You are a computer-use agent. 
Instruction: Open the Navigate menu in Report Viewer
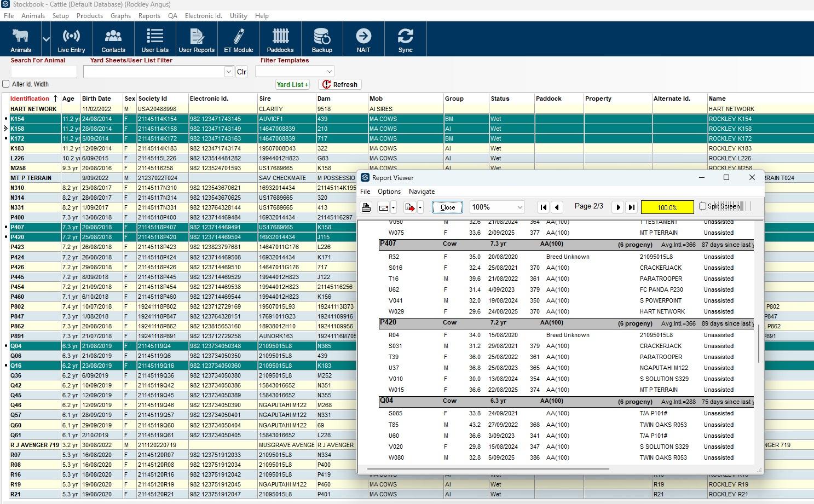click(x=422, y=192)
